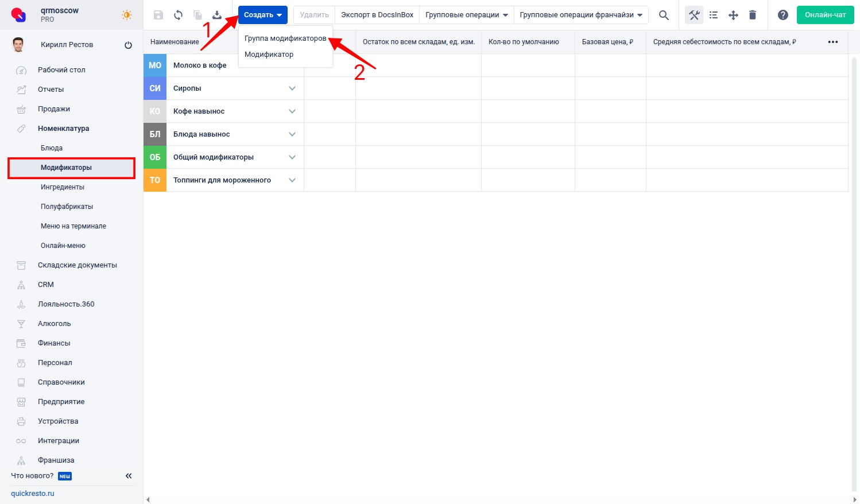
Task: Click the БЛ gray group badge
Action: tap(155, 134)
